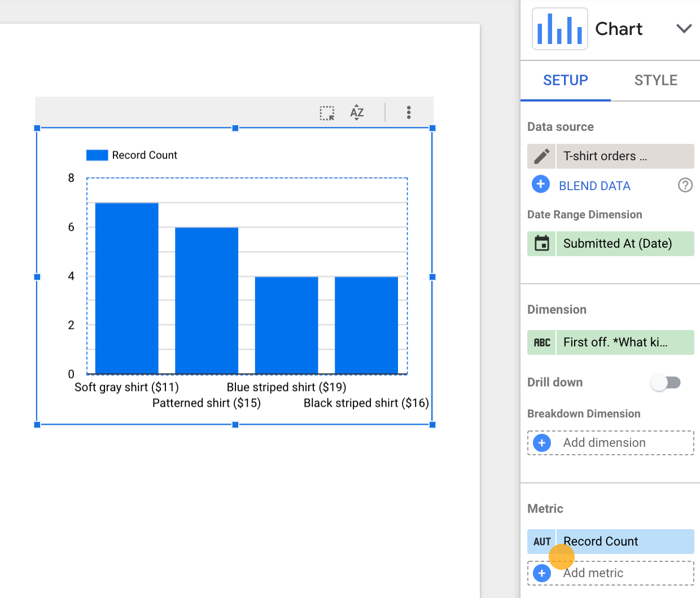Click the Record Count legend swatch
Image resolution: width=700 pixels, height=598 pixels.
(97, 155)
